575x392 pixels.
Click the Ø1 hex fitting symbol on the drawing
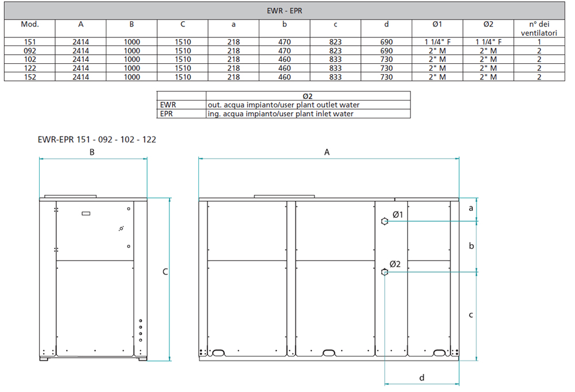(385, 221)
